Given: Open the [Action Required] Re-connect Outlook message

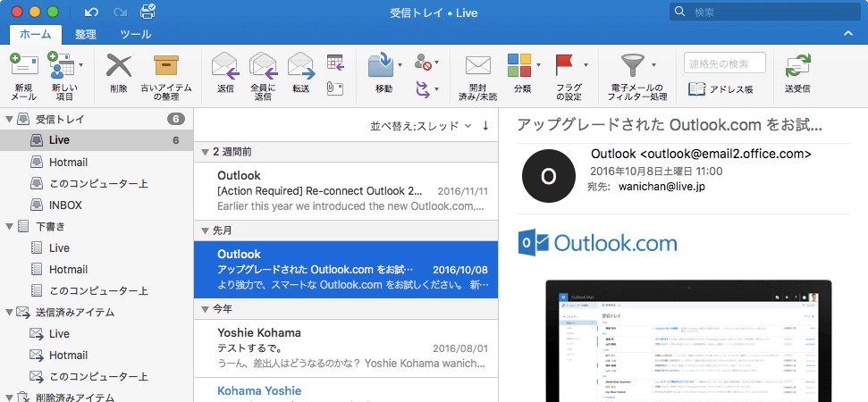Looking at the screenshot, I should (x=346, y=191).
